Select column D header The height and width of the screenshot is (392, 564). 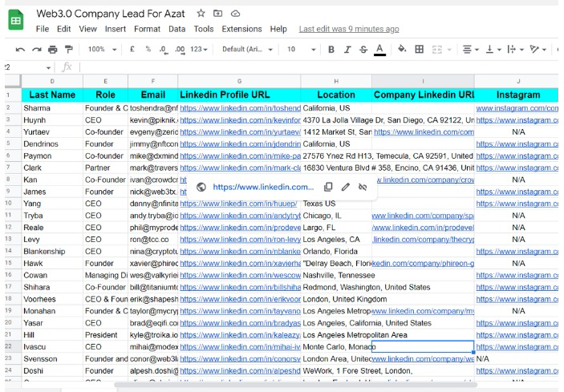[52, 81]
